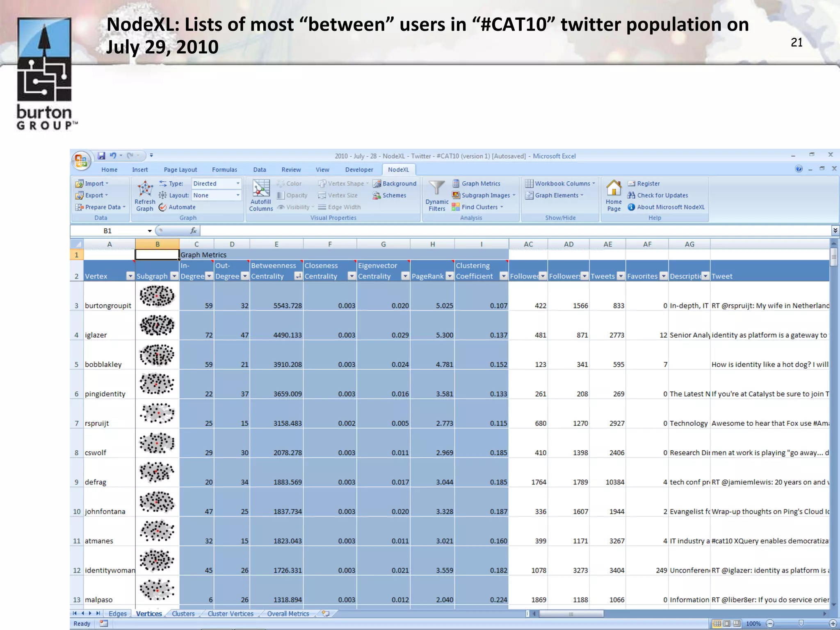Open NodeXL Home Page icon
Screen dimensions: 840x630
[x=614, y=188]
